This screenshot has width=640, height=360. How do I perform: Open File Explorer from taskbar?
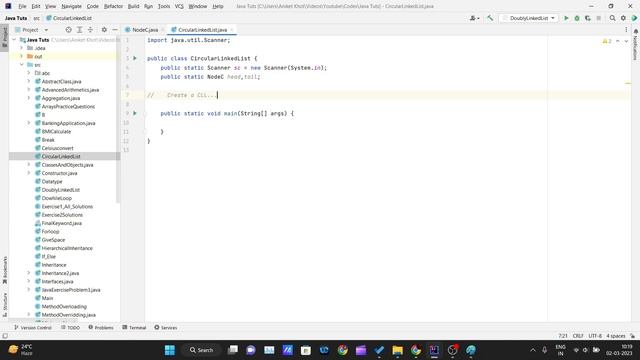coord(398,350)
